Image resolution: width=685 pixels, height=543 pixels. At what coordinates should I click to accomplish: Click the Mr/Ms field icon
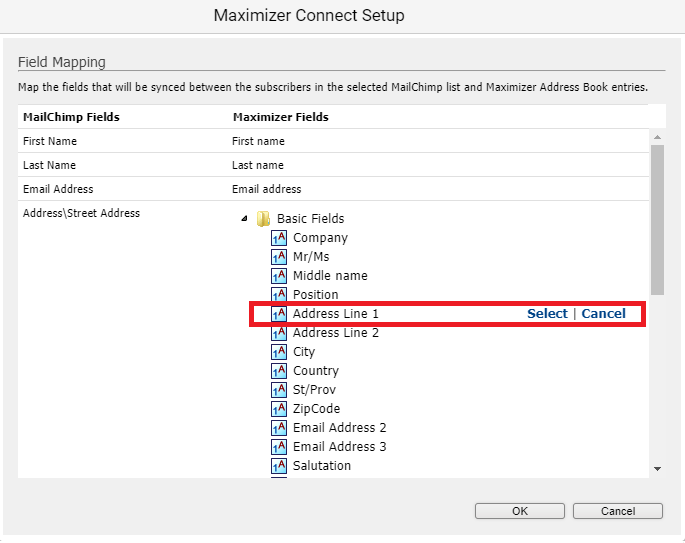click(279, 257)
